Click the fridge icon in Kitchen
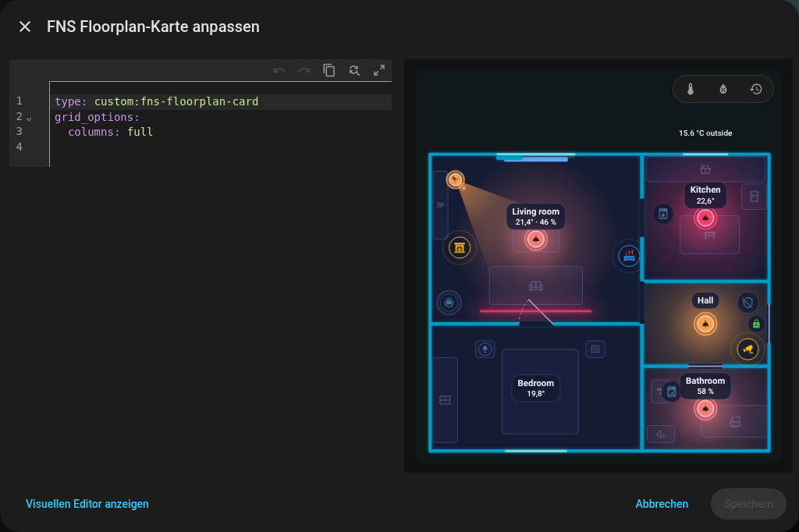Screen dimensions: 799x532 coord(755,197)
